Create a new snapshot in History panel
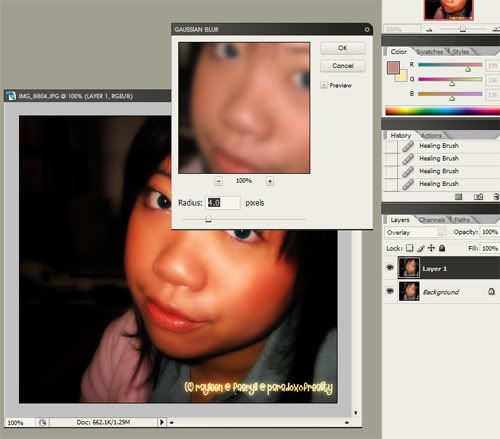Screen dimensions: 500x439 (x=478, y=197)
